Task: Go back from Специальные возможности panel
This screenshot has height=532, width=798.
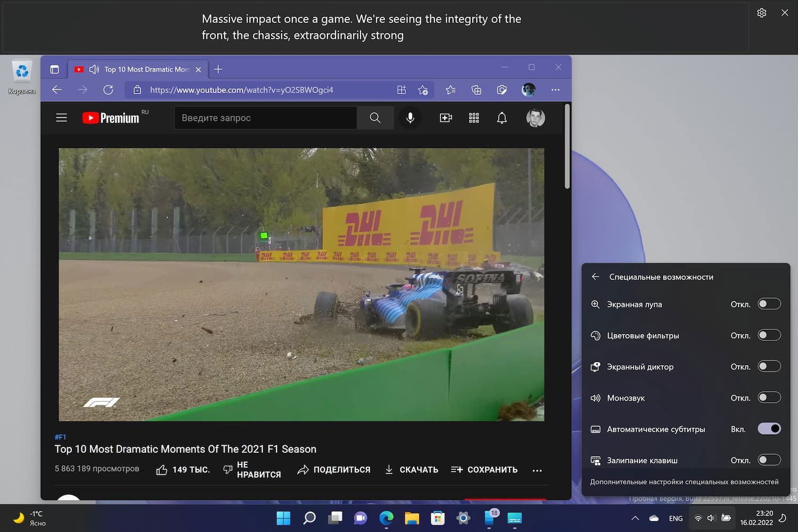Action: (x=595, y=277)
